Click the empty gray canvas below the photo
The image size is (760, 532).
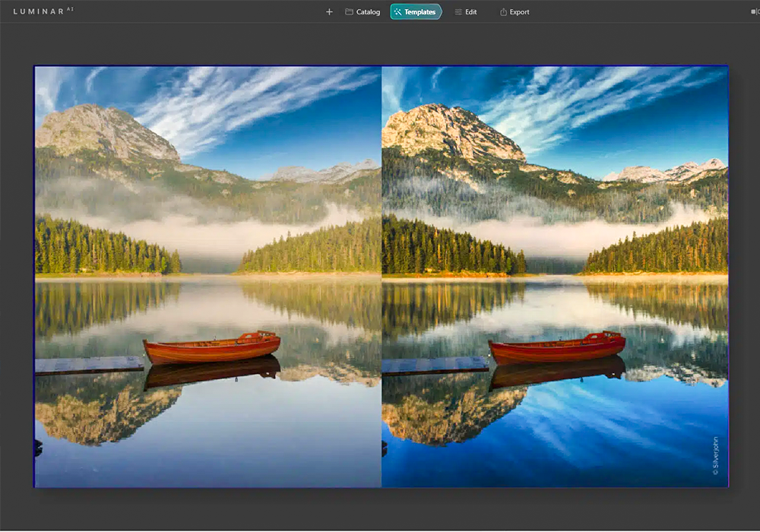[x=380, y=508]
